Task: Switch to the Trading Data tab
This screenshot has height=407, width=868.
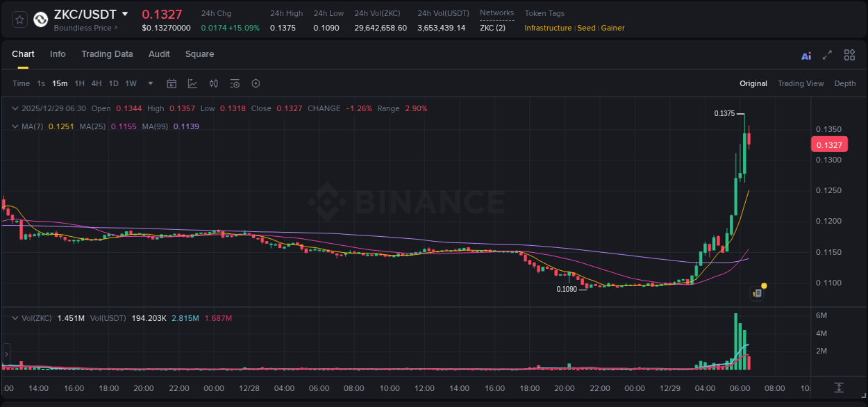Action: (x=107, y=54)
